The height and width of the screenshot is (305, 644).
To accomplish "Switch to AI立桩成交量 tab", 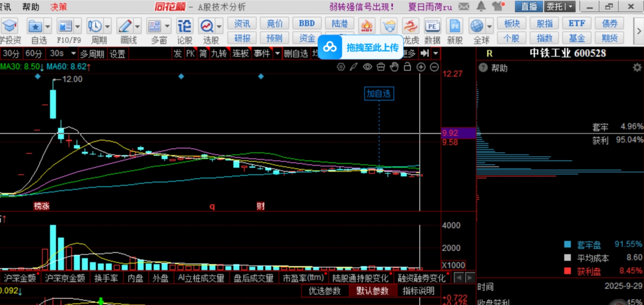I will (x=201, y=278).
